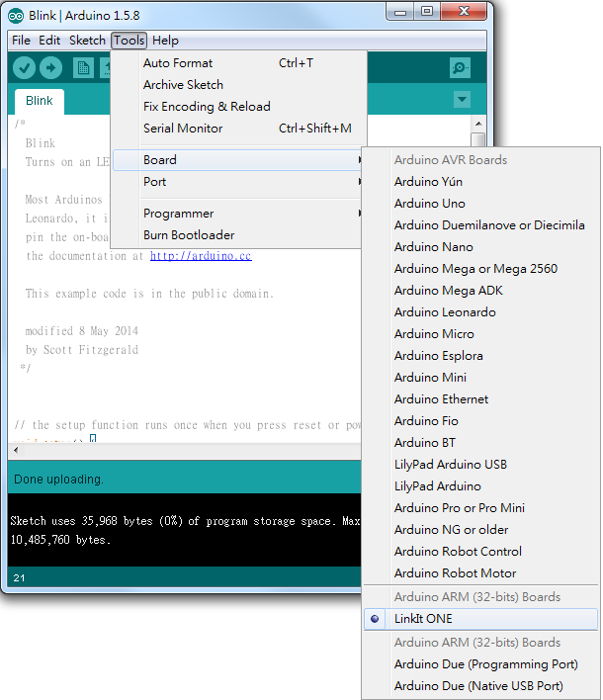Open the tab options dropdown arrow
This screenshot has width=603, height=700.
pyautogui.click(x=462, y=99)
